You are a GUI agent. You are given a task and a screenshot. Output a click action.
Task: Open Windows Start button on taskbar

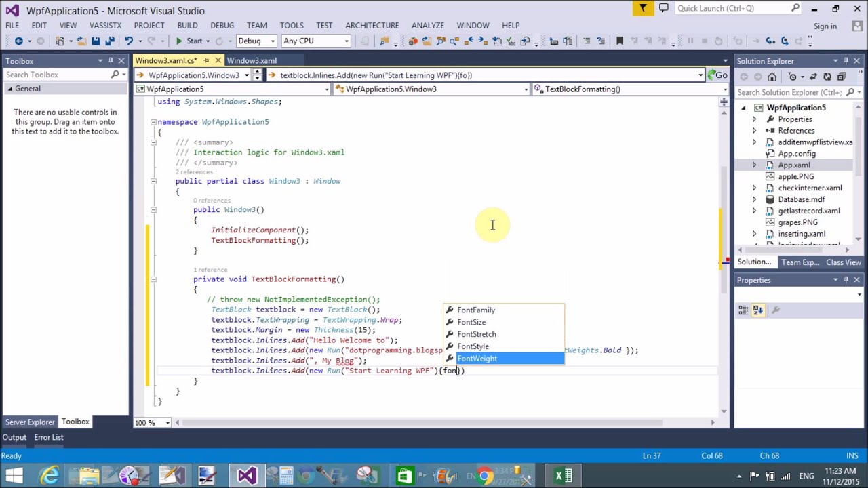tap(14, 476)
